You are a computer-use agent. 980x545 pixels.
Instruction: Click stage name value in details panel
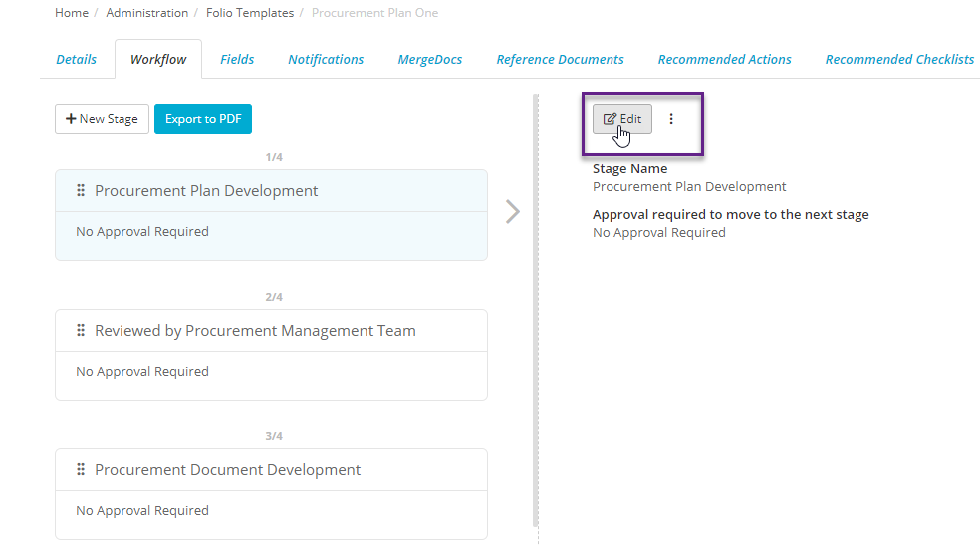pos(689,187)
